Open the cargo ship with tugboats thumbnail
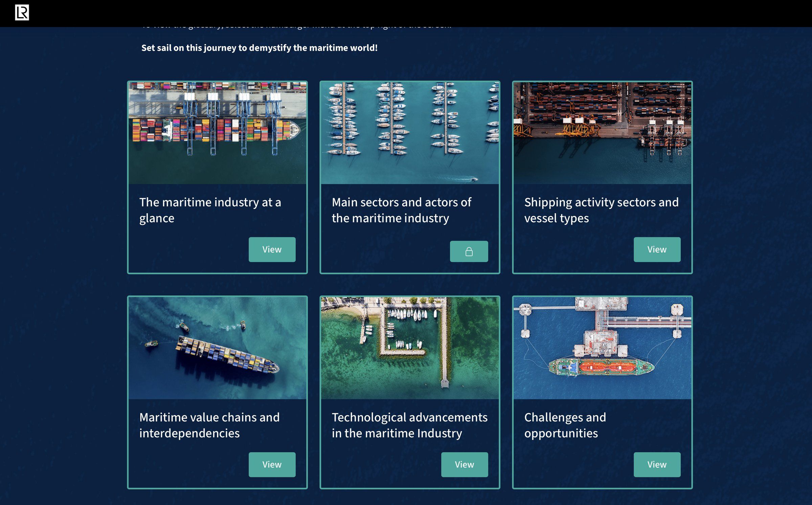Screen dimensions: 812x505 click(x=217, y=348)
